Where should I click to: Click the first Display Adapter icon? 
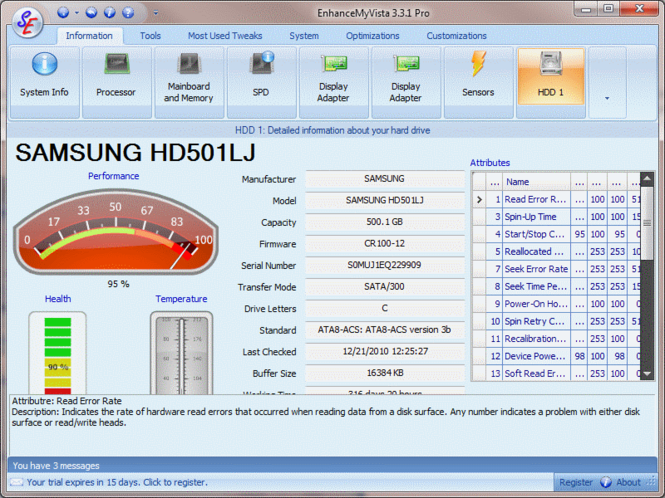(333, 82)
